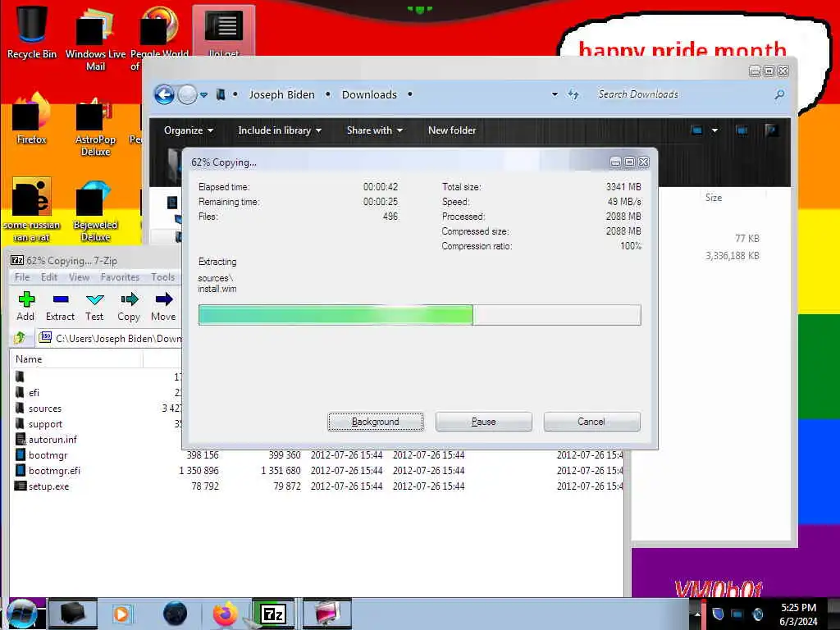Click the Copy icon in 7-Zip toolbar

[x=129, y=306]
